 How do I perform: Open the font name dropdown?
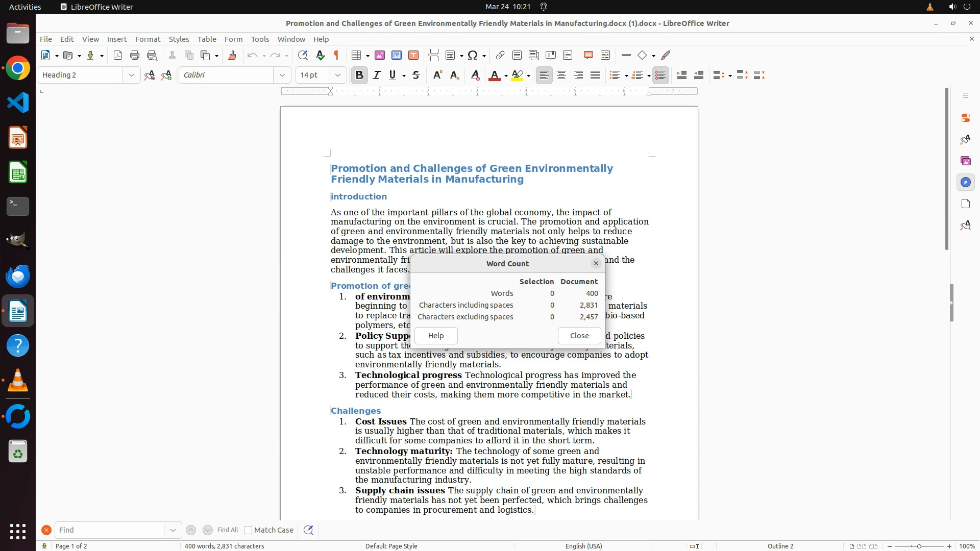(282, 75)
